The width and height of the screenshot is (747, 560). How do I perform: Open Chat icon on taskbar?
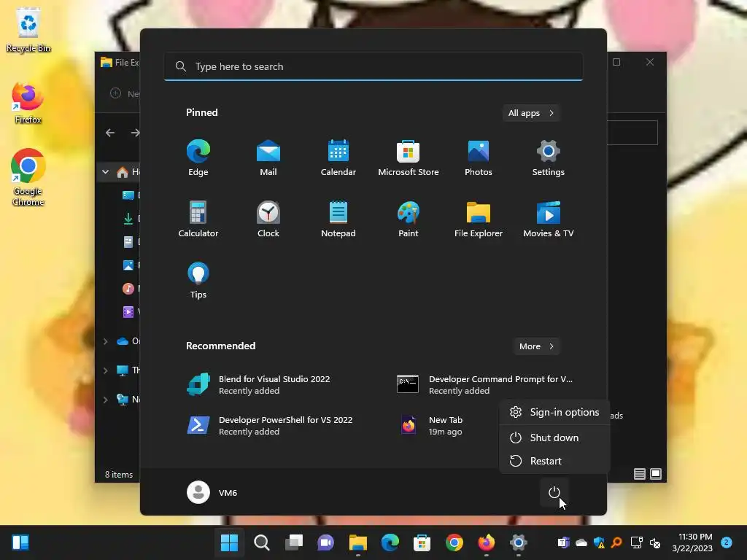pyautogui.click(x=326, y=542)
